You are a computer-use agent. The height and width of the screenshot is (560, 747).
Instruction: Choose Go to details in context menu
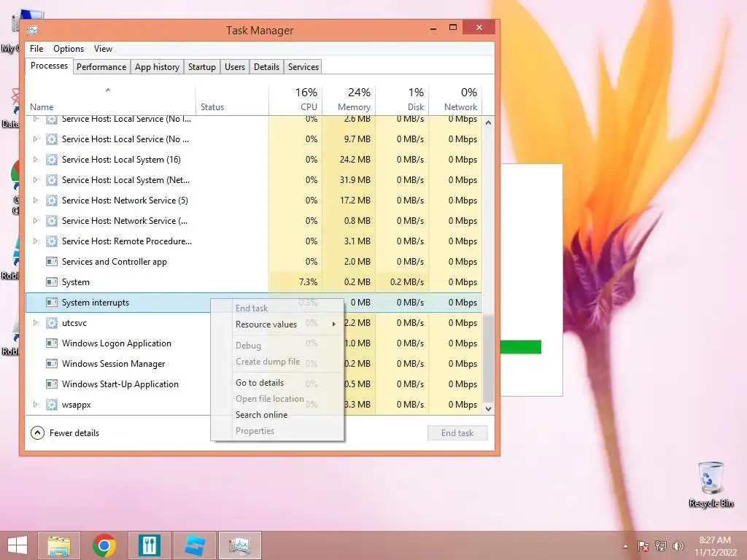[x=277, y=383]
